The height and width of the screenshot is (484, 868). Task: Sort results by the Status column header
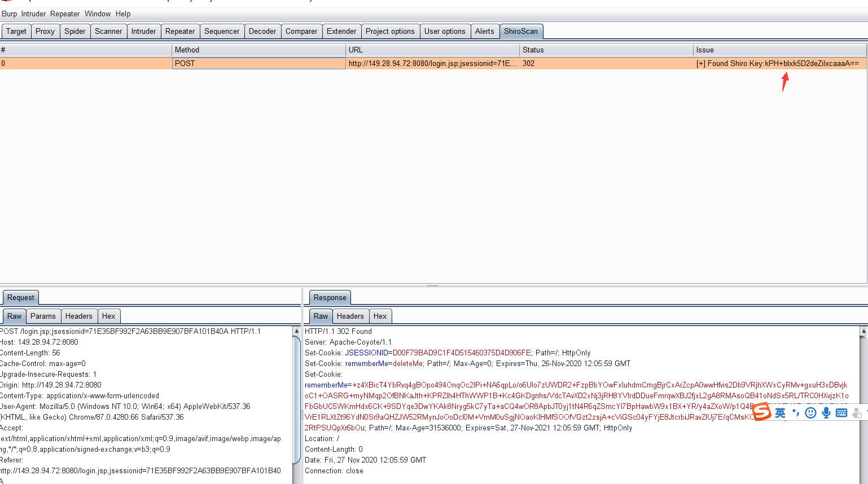tap(606, 50)
